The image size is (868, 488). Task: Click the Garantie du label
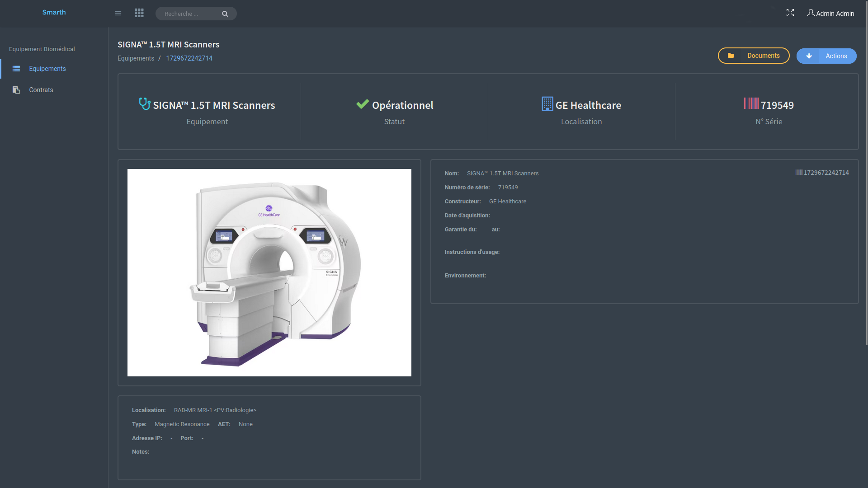tap(460, 230)
